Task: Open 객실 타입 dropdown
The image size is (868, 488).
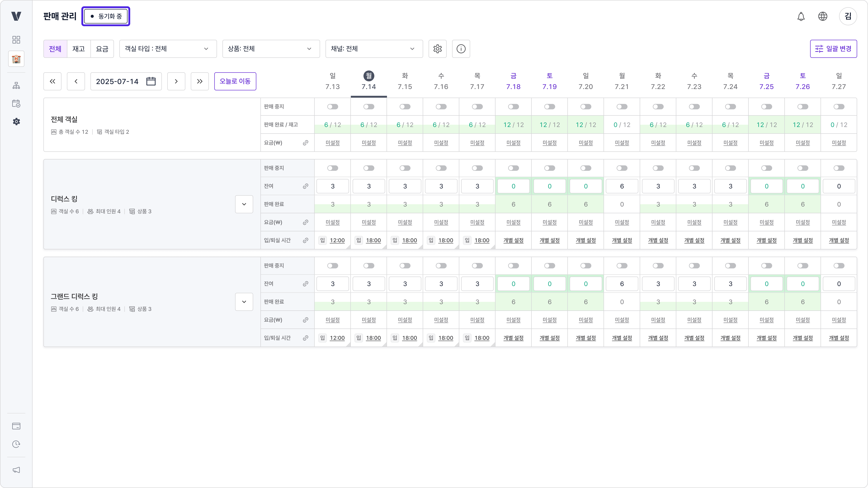Action: coord(168,49)
